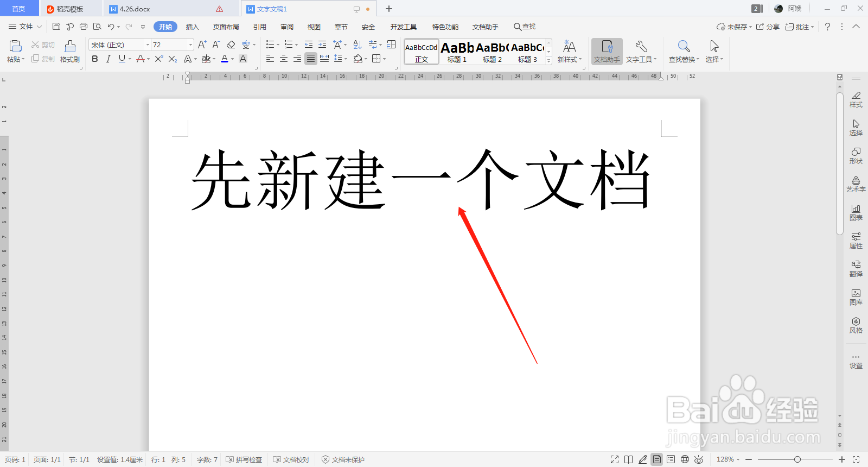Open the Review (审阅) tab
868x467 pixels.
tap(287, 27)
